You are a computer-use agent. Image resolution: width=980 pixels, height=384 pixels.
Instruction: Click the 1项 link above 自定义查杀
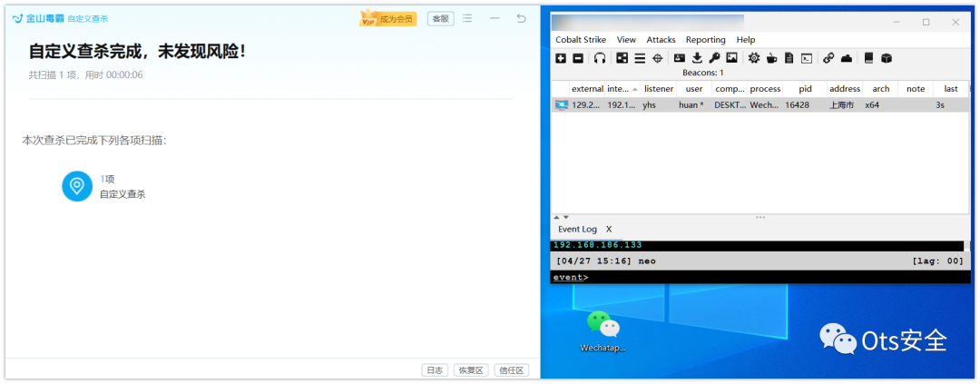click(107, 179)
